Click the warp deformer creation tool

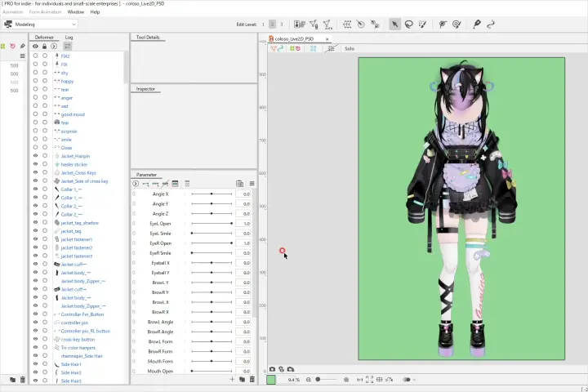347,24
